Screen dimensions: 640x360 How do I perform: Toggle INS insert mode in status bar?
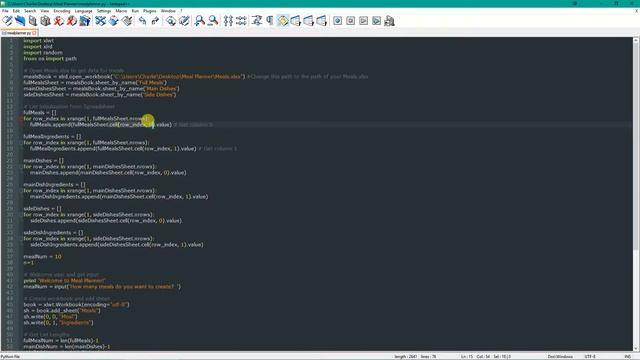(627, 357)
